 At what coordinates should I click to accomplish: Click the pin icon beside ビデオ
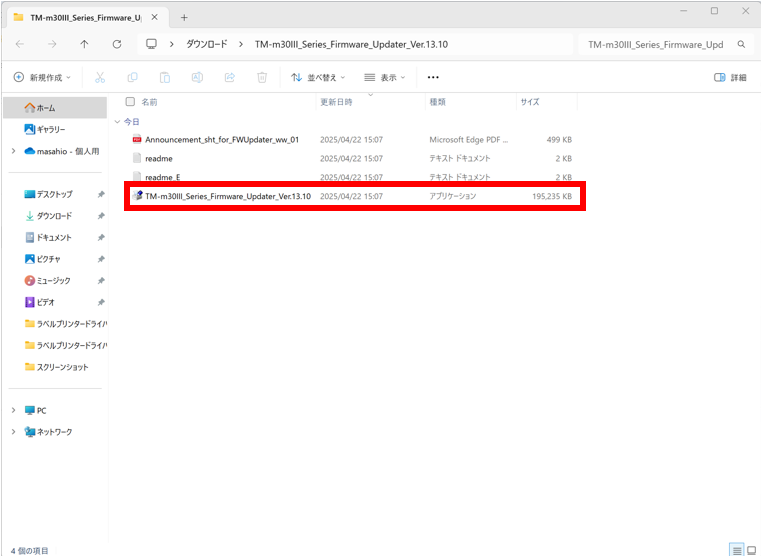tap(101, 302)
